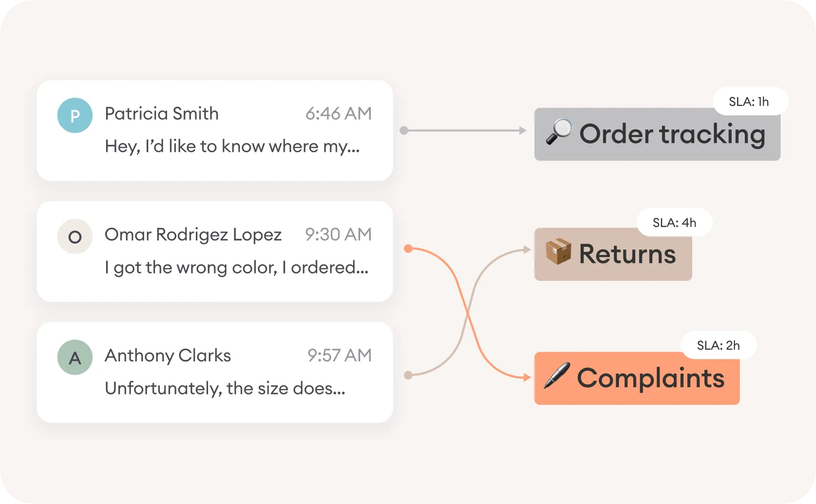Select the Returns category label
Image resolution: width=816 pixels, height=504 pixels.
627,254
